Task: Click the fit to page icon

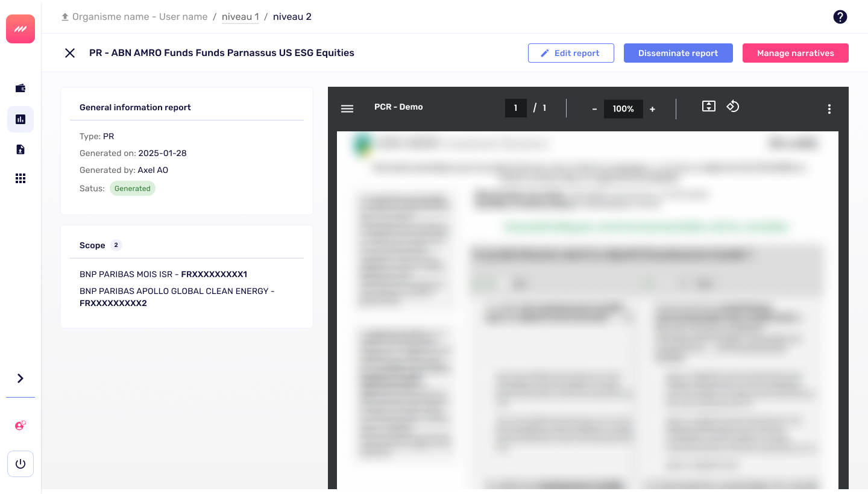Action: [709, 107]
